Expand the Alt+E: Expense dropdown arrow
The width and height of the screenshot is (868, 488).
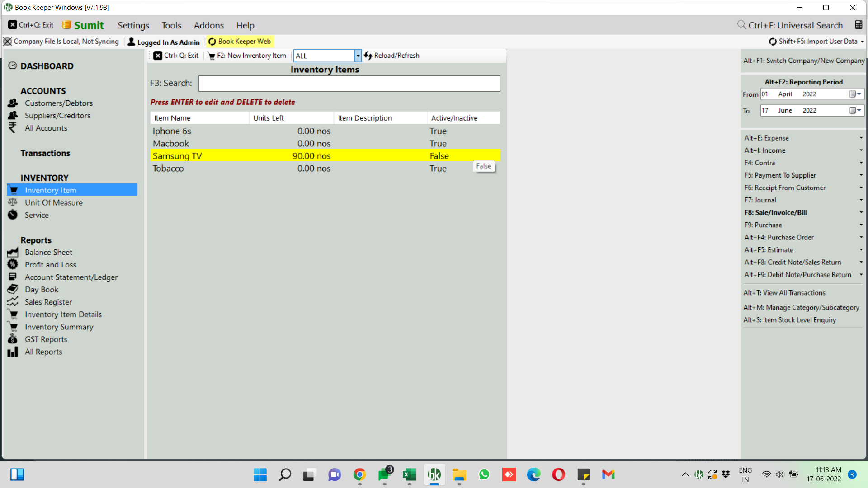click(x=861, y=138)
